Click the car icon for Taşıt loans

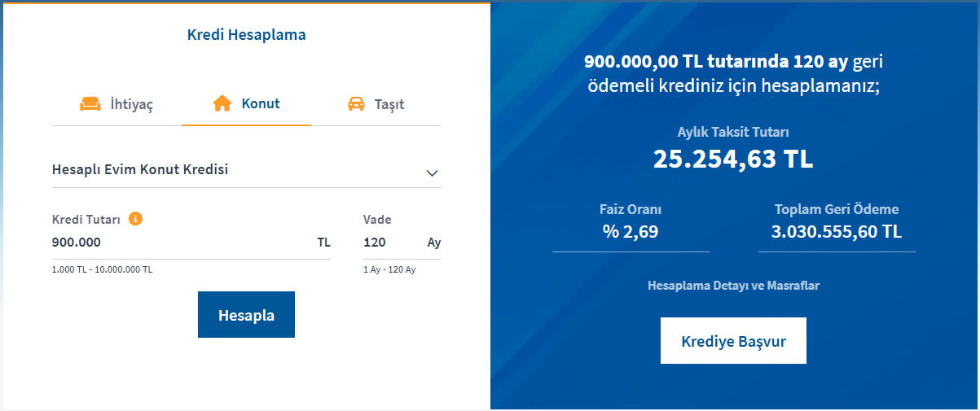tap(356, 104)
